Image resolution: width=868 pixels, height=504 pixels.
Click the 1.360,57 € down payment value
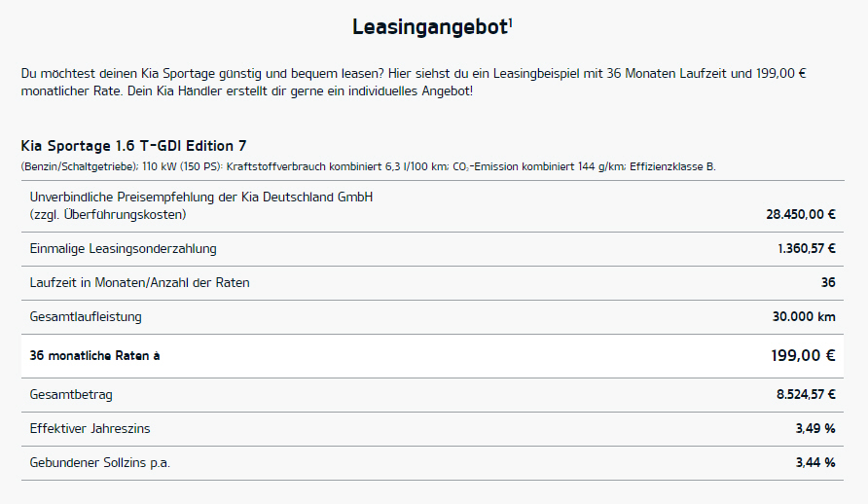(806, 249)
